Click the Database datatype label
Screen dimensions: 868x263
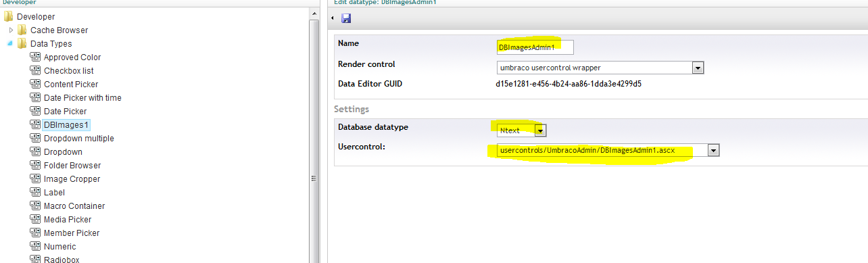coord(373,126)
